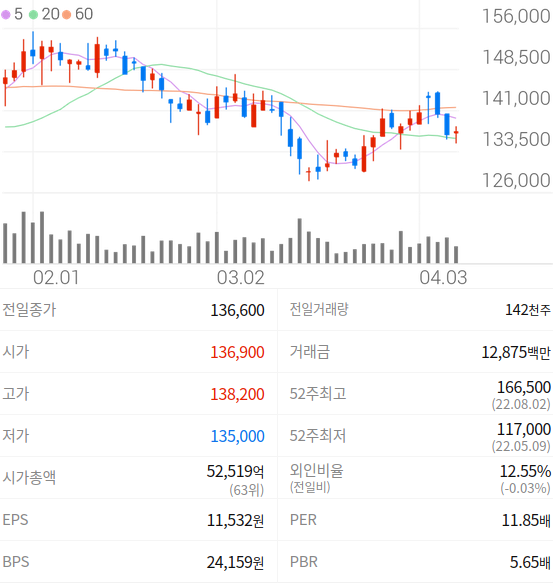The width and height of the screenshot is (553, 583).
Task: Click the 시가 value 136,900
Action: click(237, 352)
